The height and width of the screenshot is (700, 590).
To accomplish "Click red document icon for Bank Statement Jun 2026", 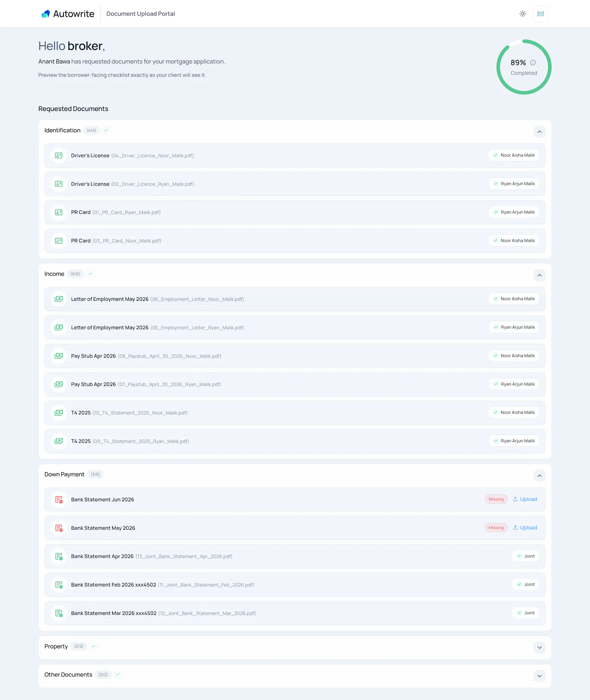I will (x=59, y=499).
